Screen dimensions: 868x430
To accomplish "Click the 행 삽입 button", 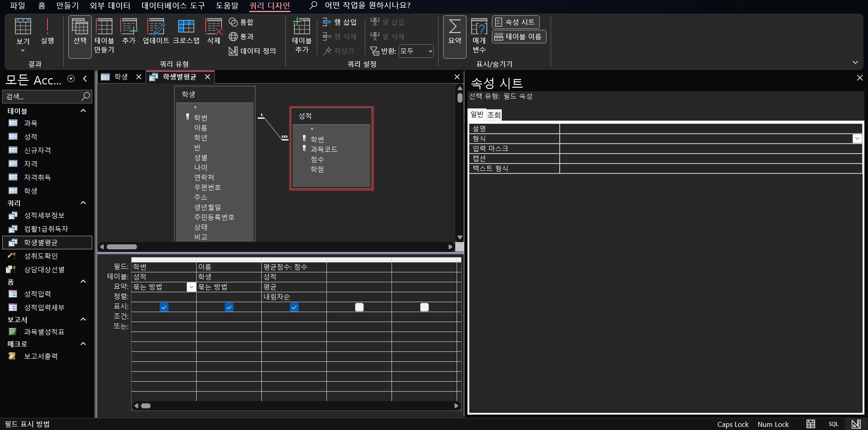I will point(340,22).
